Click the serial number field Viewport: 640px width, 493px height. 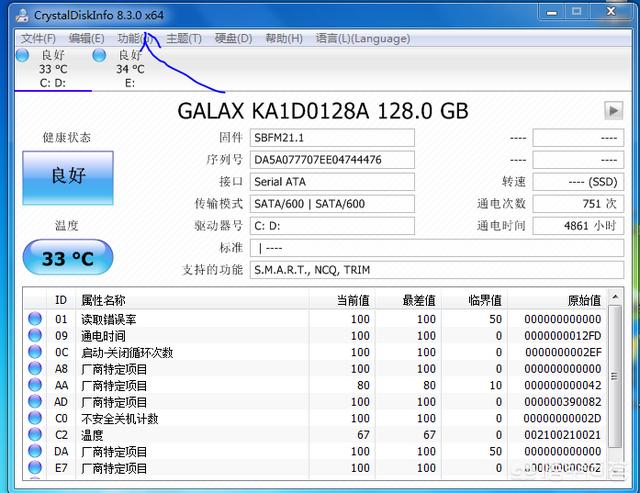click(332, 160)
